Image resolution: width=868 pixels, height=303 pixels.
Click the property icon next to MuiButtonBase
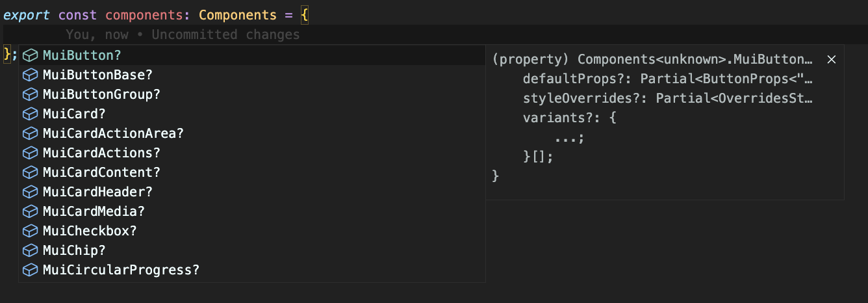point(30,75)
